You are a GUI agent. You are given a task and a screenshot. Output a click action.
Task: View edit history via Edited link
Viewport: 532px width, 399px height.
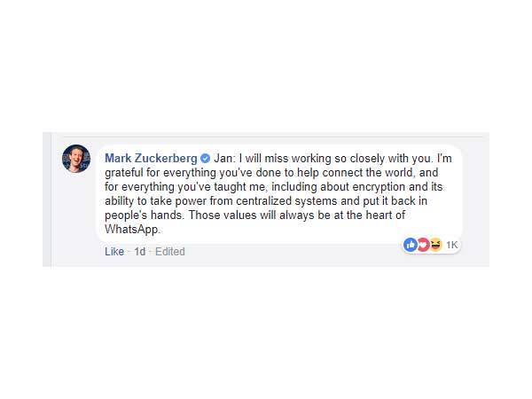tap(169, 252)
